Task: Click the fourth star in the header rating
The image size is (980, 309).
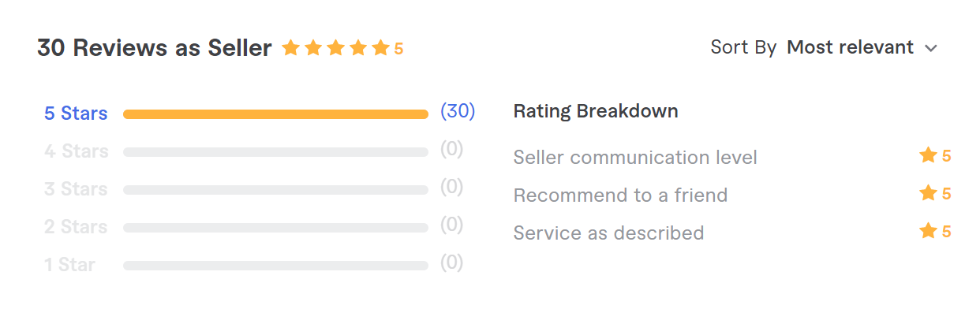Action: click(x=358, y=48)
